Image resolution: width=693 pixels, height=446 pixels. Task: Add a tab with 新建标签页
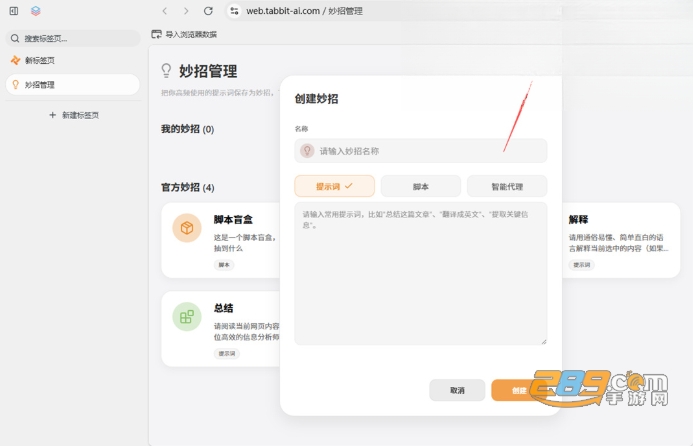click(x=73, y=115)
